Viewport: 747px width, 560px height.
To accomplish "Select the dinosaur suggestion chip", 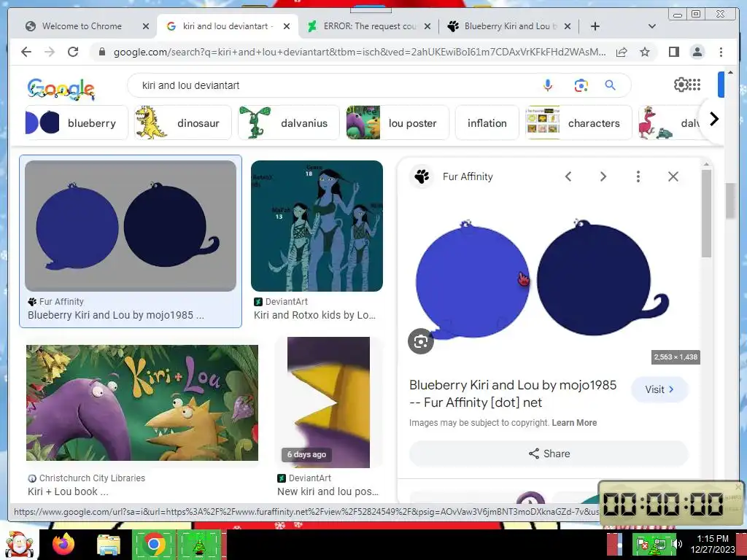I will [x=182, y=122].
